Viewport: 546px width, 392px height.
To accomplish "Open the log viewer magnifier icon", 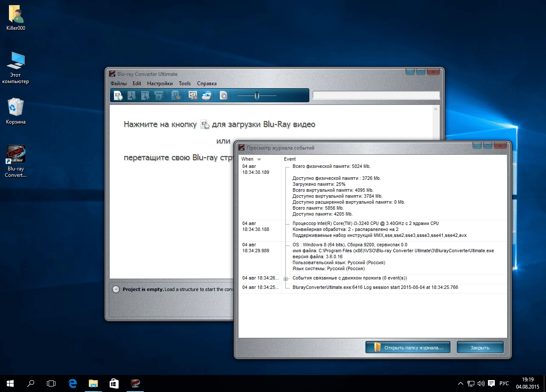I will (x=224, y=96).
